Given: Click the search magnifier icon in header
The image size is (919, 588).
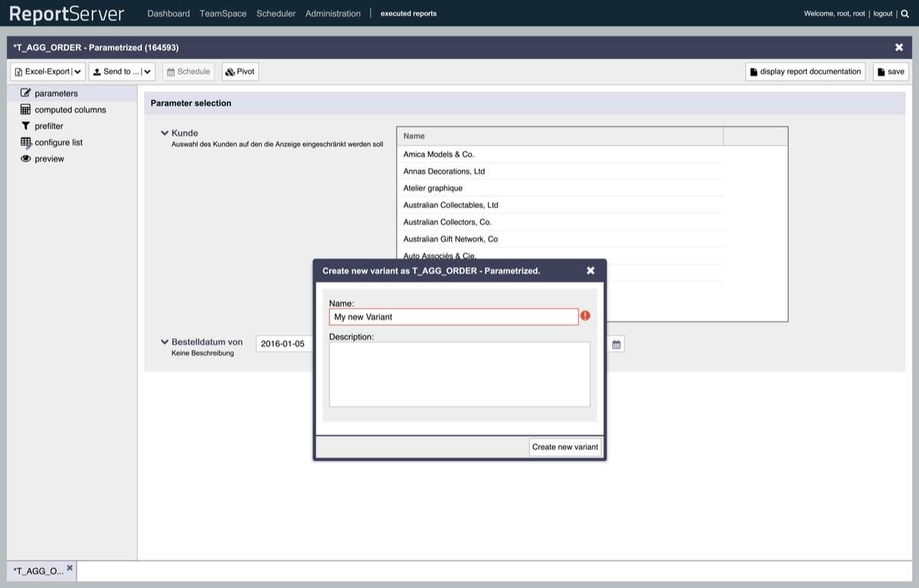Looking at the screenshot, I should click(x=904, y=14).
